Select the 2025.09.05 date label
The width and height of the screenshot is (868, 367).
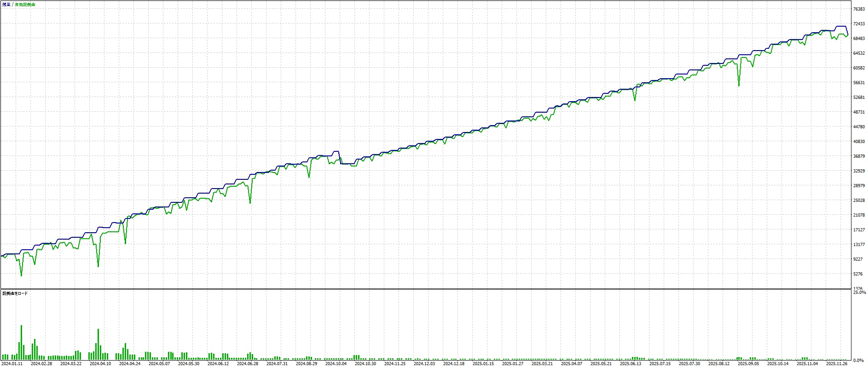coord(748,363)
